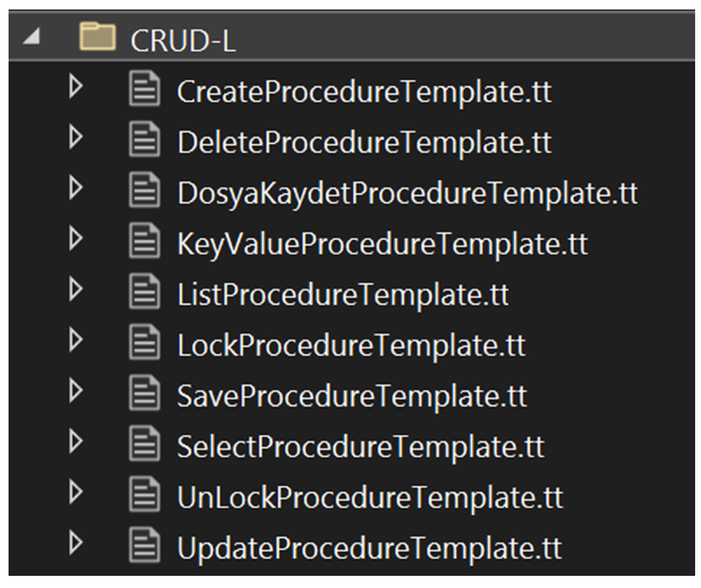Click the ListProcedureTemplate.tt file icon
The image size is (701, 588).
tap(145, 292)
